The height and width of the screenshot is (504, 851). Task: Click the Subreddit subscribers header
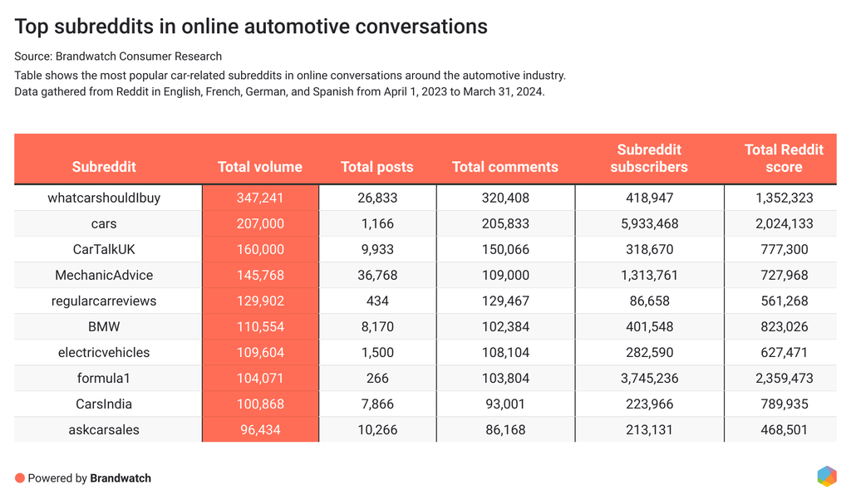click(x=649, y=158)
